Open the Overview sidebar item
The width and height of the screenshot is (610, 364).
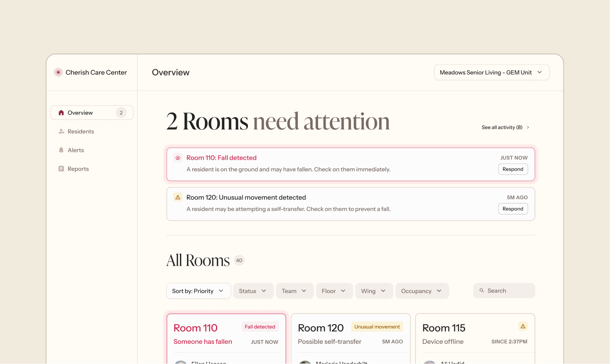92,113
